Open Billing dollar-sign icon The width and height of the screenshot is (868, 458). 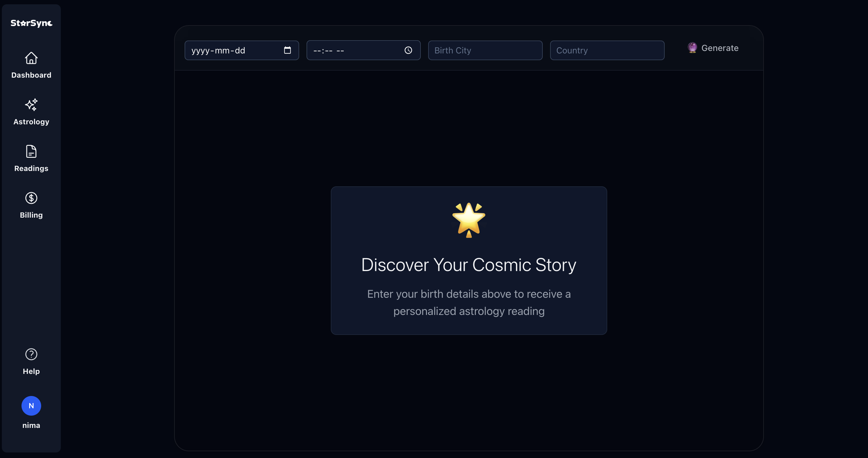coord(31,198)
